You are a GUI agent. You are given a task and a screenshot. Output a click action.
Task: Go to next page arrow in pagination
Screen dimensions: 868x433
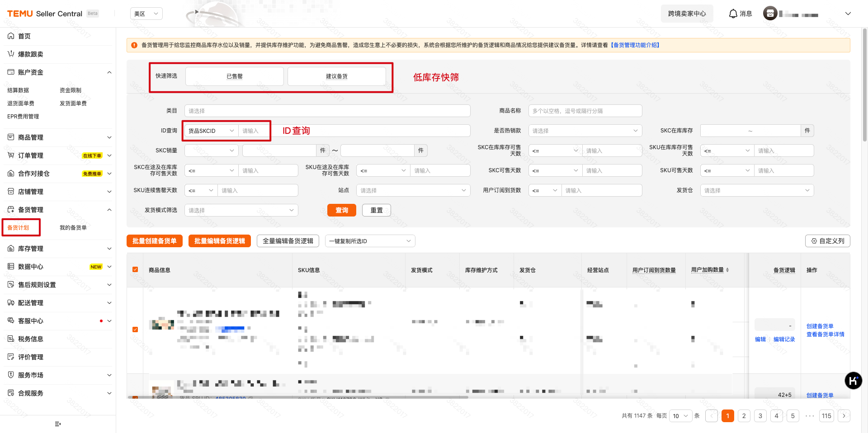tap(844, 416)
